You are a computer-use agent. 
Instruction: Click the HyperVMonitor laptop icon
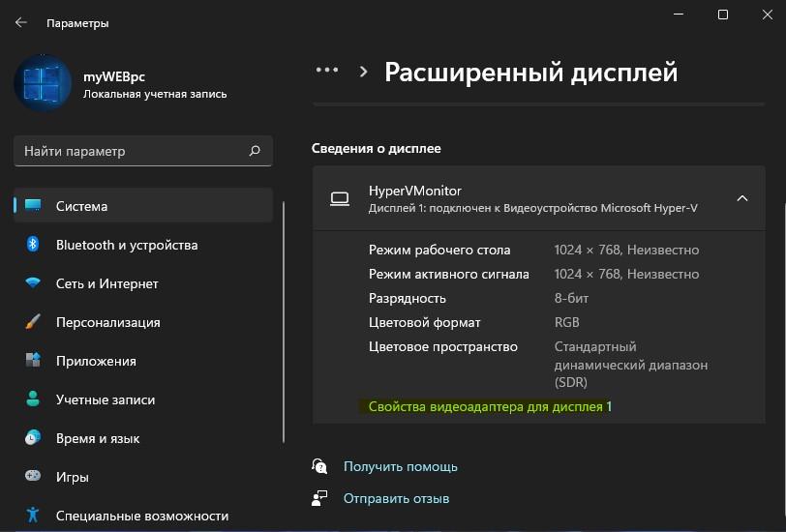point(340,199)
